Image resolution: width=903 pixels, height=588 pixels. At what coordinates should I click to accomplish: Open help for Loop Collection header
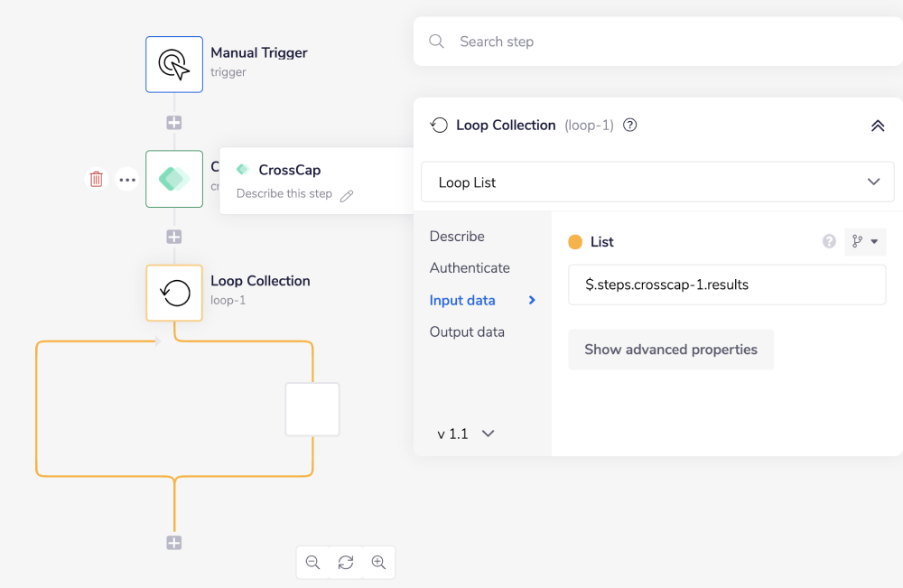[630, 126]
